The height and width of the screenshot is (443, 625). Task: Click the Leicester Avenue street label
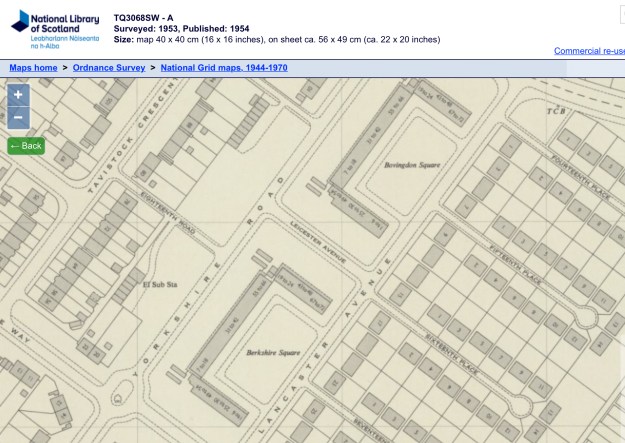(x=316, y=240)
